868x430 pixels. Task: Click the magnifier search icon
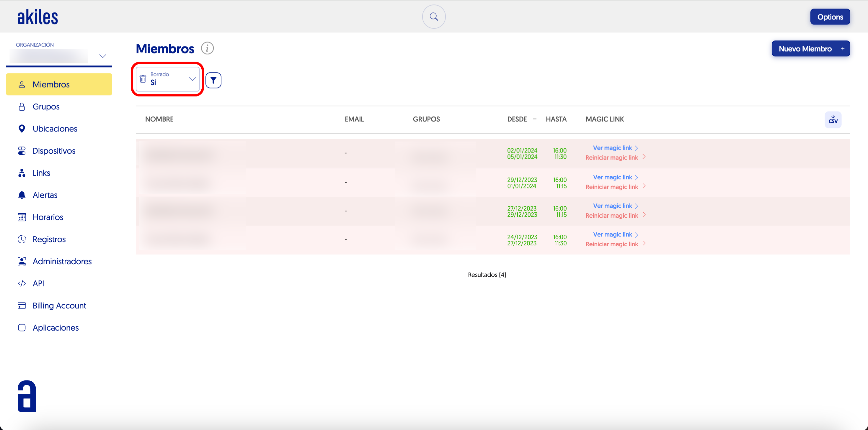[434, 17]
